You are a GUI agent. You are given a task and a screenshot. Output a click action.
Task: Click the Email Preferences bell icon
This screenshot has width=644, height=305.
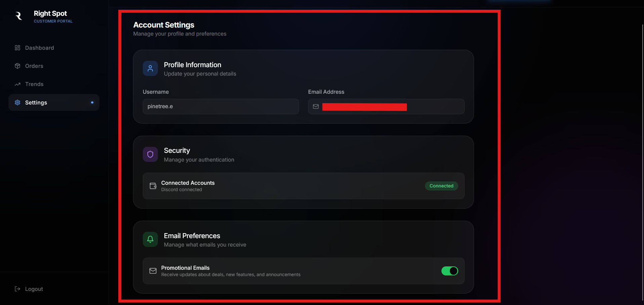tap(150, 239)
